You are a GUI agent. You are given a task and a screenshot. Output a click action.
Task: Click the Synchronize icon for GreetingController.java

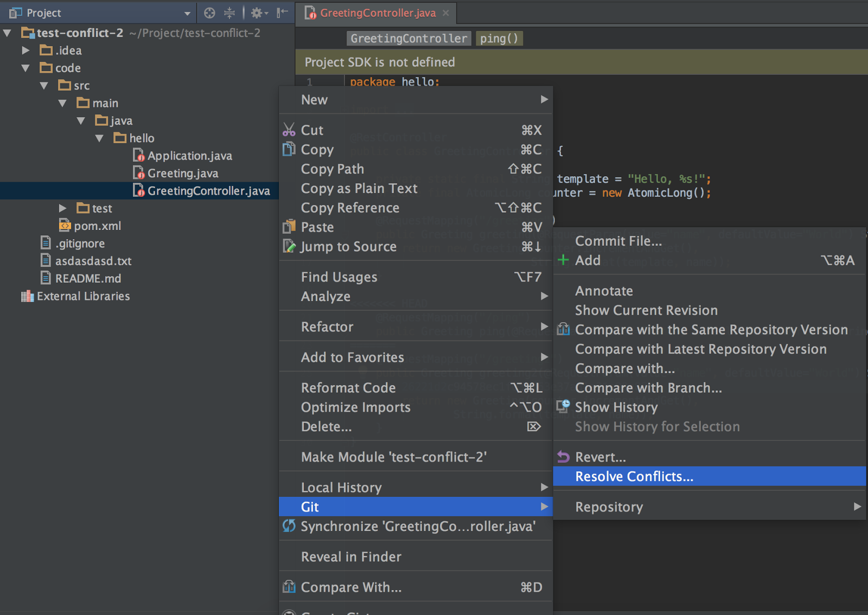(289, 526)
